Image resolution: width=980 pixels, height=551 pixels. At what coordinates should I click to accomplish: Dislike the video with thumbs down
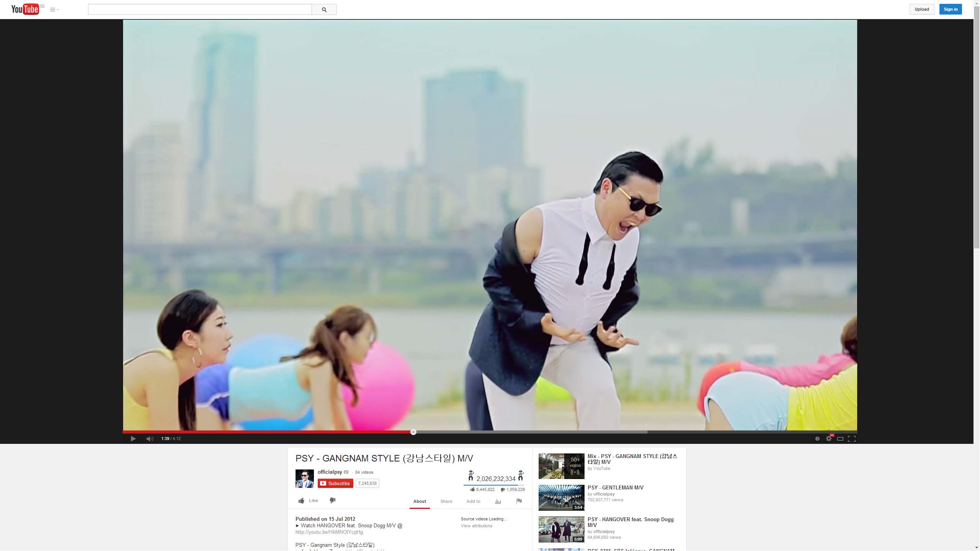(332, 500)
